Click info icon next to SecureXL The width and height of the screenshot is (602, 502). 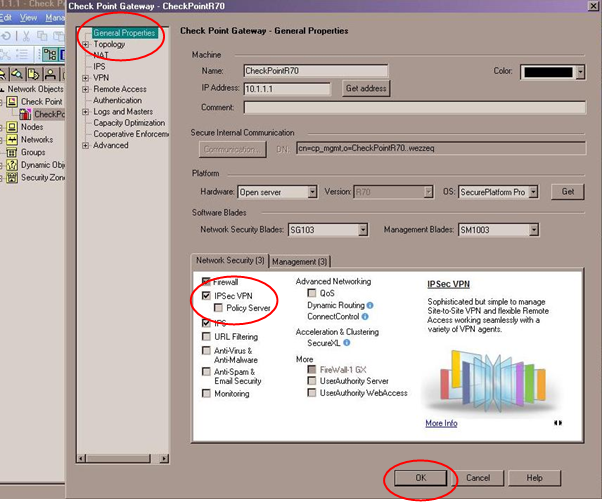(347, 343)
